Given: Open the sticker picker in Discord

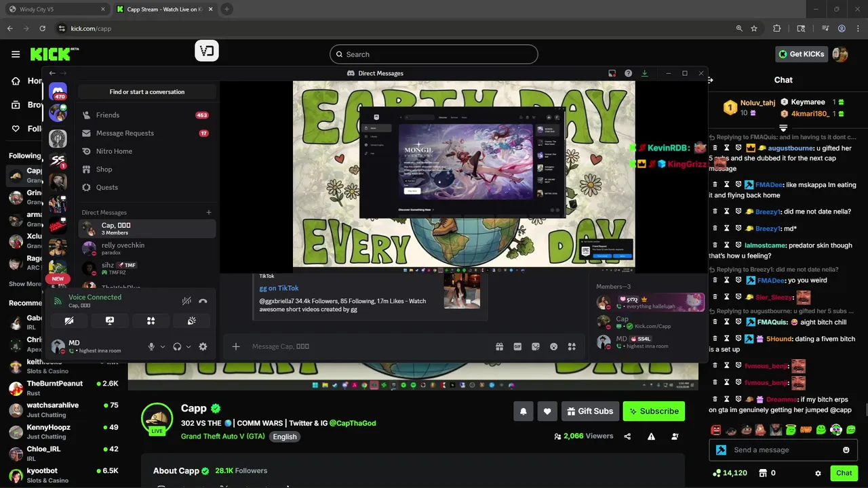Looking at the screenshot, I should [536, 346].
